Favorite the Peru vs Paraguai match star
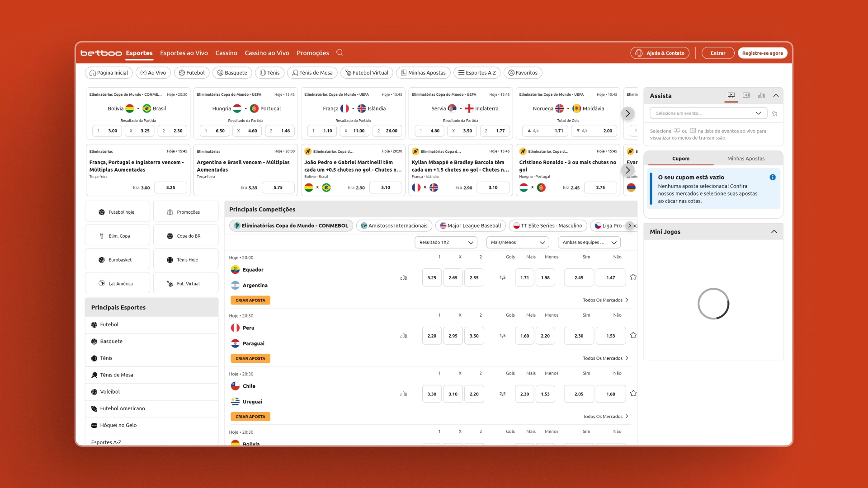This screenshot has height=488, width=868. pos(633,335)
